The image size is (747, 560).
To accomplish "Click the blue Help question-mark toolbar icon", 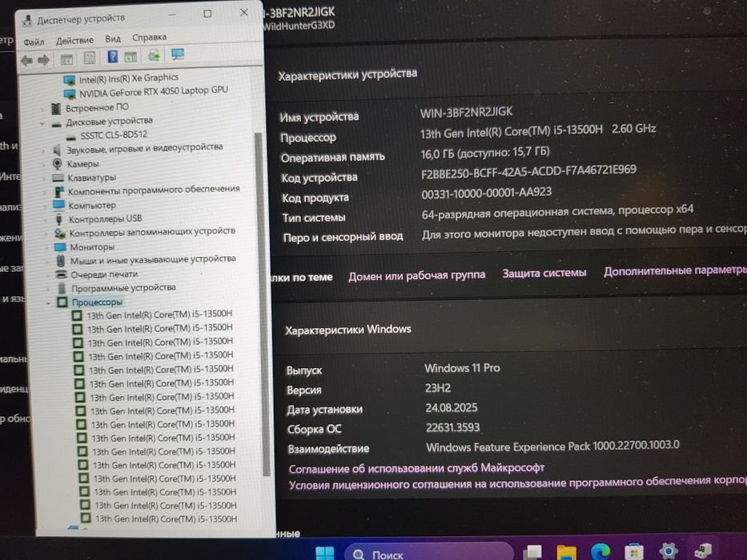I will pos(112,57).
